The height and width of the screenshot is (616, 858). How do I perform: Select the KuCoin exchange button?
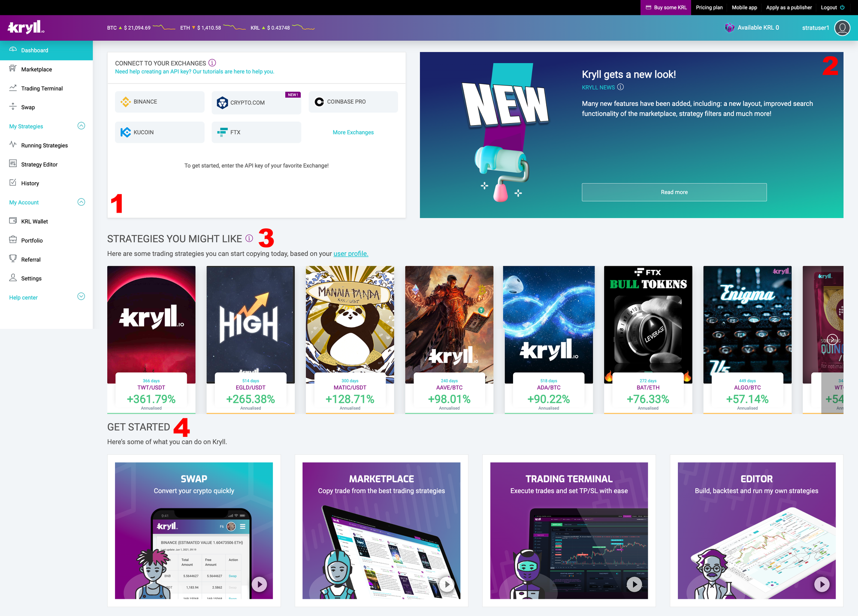[160, 132]
